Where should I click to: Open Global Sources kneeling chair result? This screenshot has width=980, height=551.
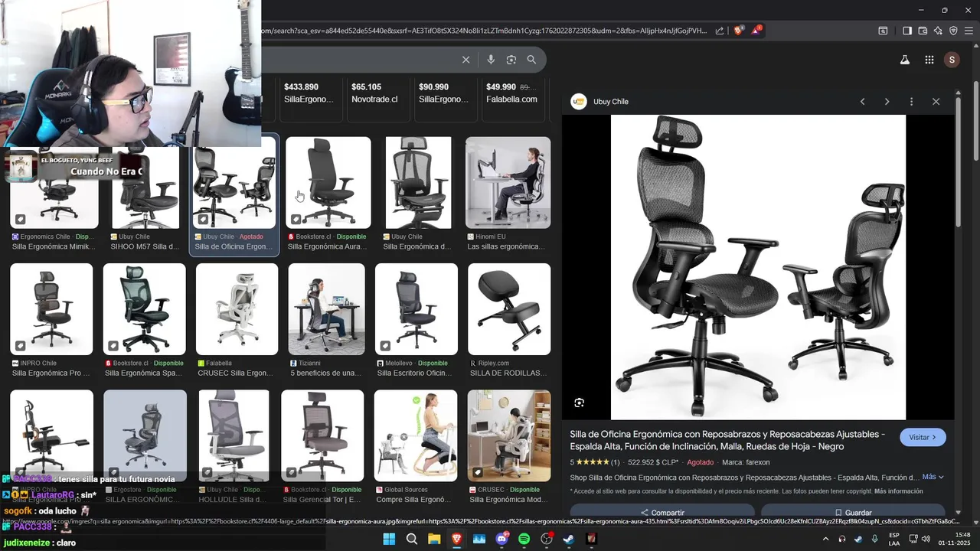415,435
